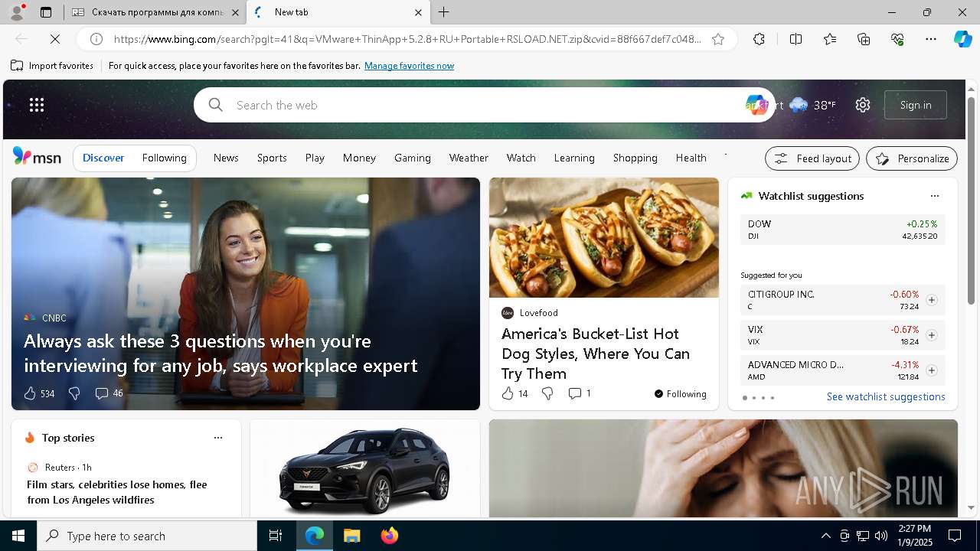The image size is (980, 551).
Task: Open File Explorer from taskbar
Action: pos(351,536)
